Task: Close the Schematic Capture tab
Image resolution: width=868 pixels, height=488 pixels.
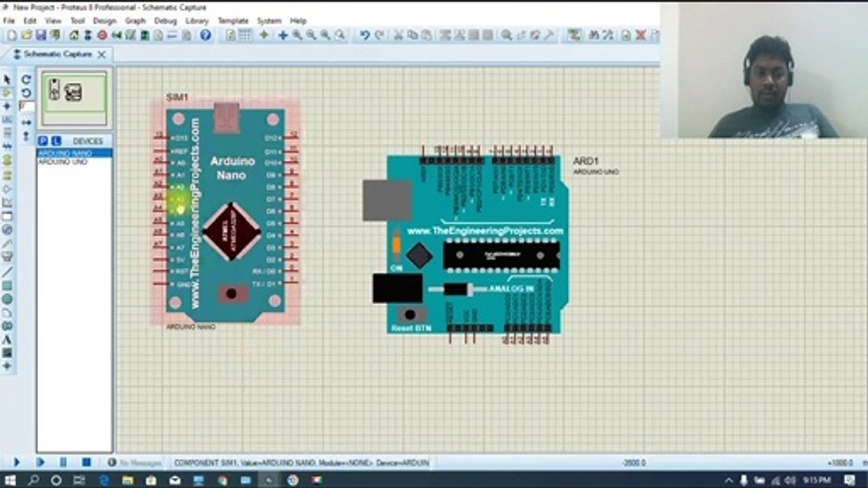Action: click(x=102, y=54)
